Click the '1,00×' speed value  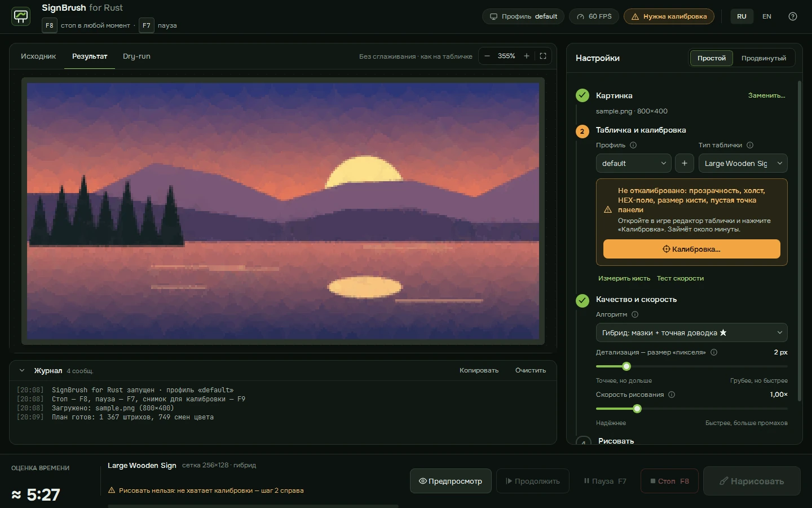(x=779, y=395)
